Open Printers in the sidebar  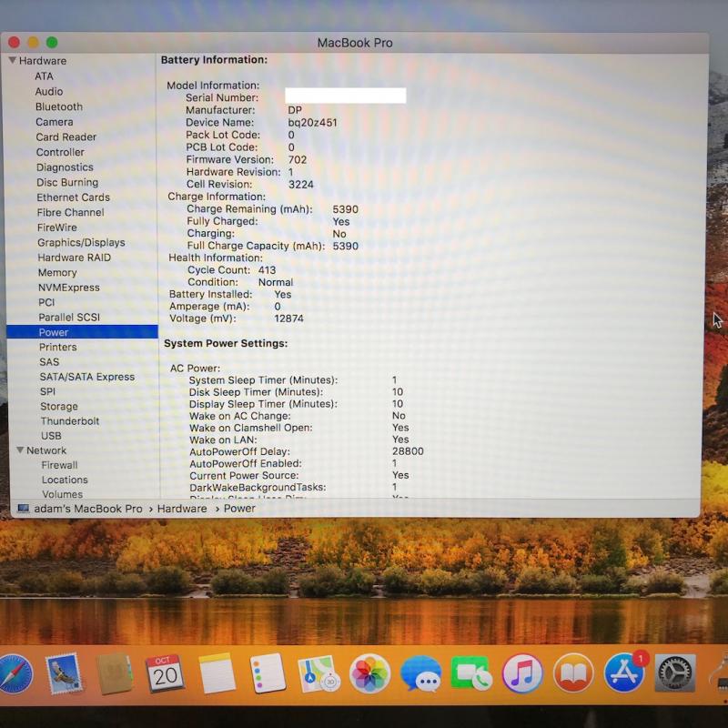tap(58, 347)
